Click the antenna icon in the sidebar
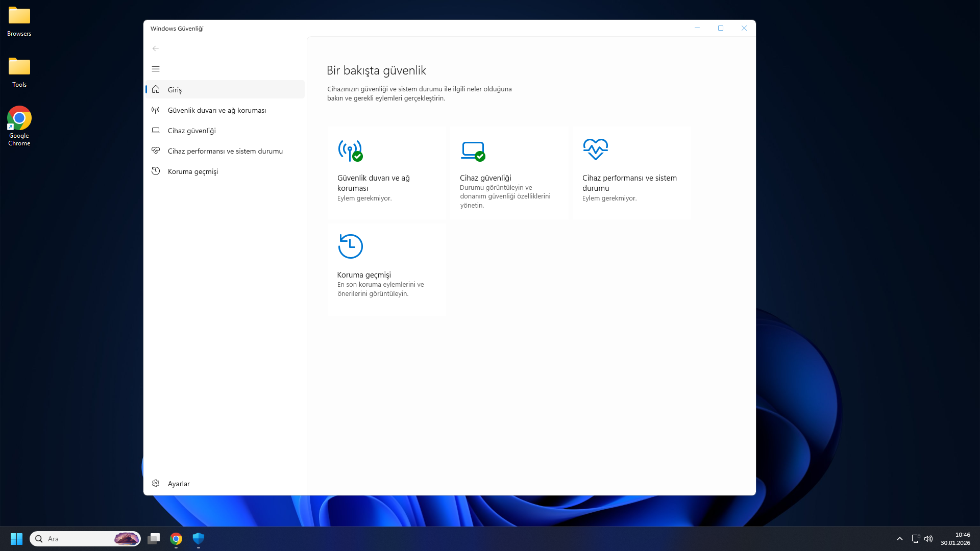Viewport: 980px width, 551px height. point(156,110)
